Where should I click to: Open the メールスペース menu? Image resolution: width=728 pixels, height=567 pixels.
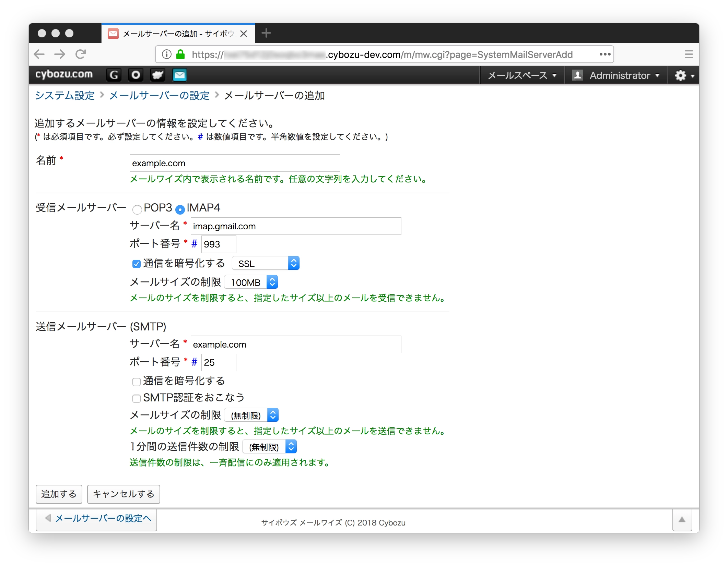click(521, 75)
